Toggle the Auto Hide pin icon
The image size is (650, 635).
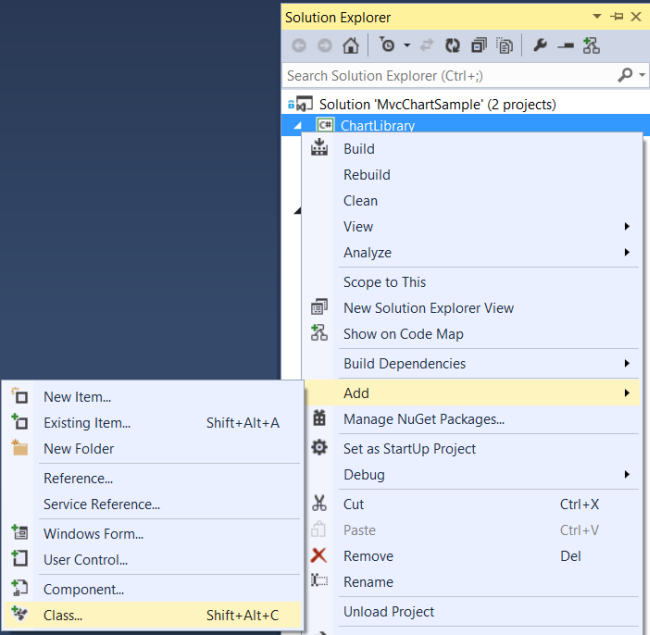click(x=616, y=17)
